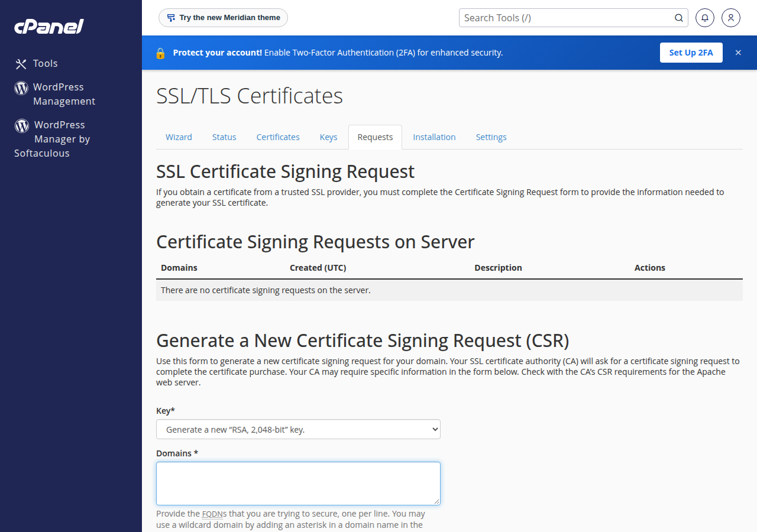Screen dimensions: 757x532
Task: Go to the Installation tab
Action: click(x=434, y=137)
